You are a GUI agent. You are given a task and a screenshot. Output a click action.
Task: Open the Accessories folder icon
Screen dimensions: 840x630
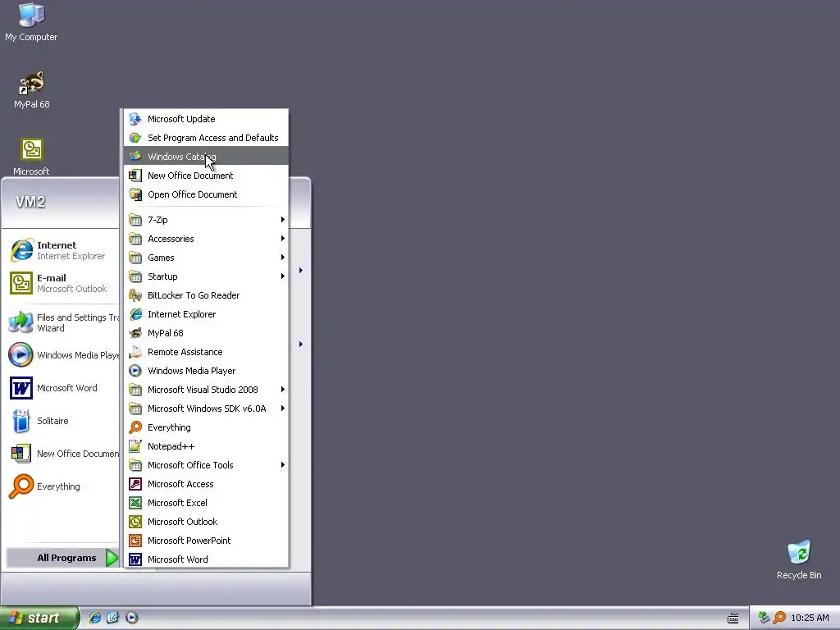tap(135, 239)
